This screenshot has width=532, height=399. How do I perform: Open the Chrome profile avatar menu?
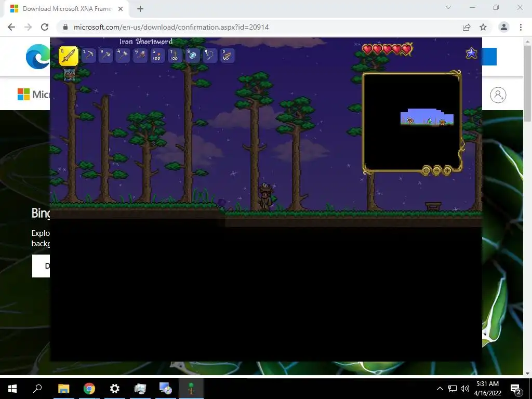tap(504, 27)
